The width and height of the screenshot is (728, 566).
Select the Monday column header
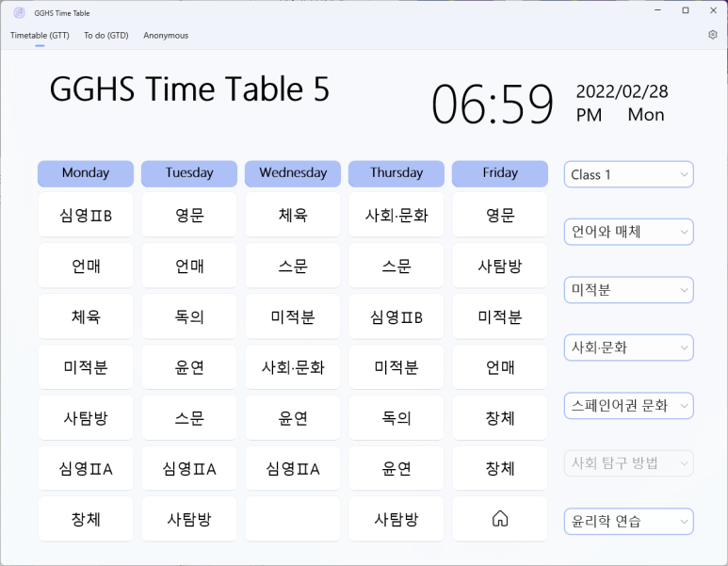point(86,173)
